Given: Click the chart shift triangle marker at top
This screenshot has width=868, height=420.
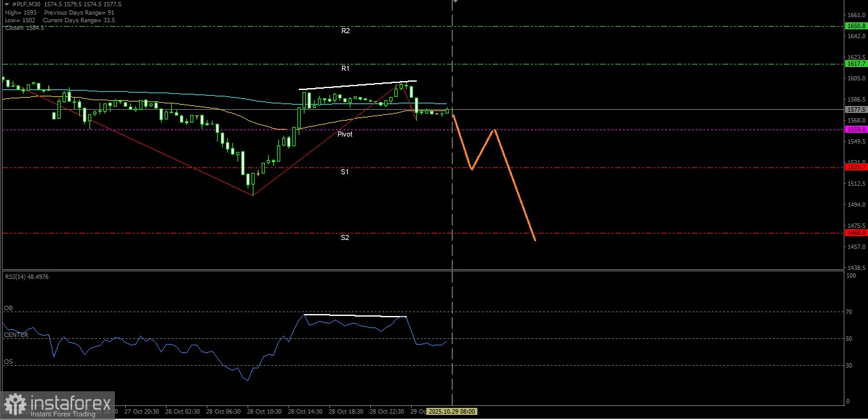Looking at the screenshot, I should [455, 2].
